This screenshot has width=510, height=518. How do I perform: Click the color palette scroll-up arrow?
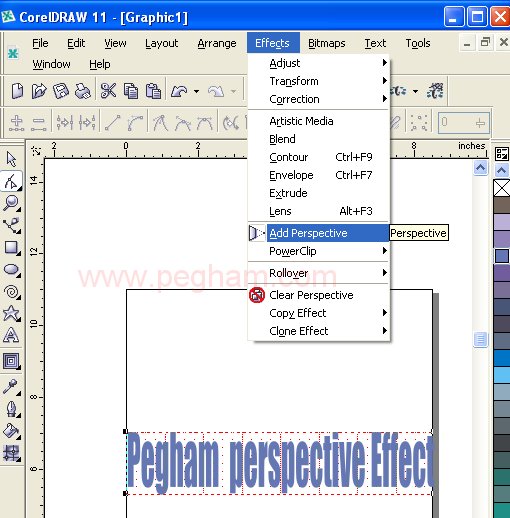502,170
